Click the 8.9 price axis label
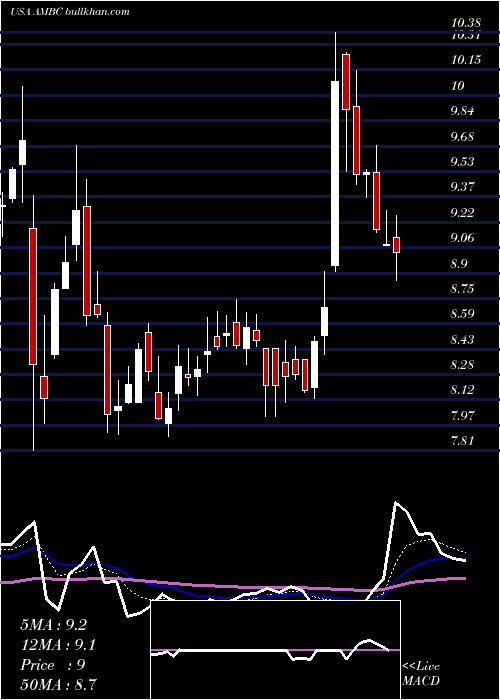The height and width of the screenshot is (700, 500). (x=459, y=264)
